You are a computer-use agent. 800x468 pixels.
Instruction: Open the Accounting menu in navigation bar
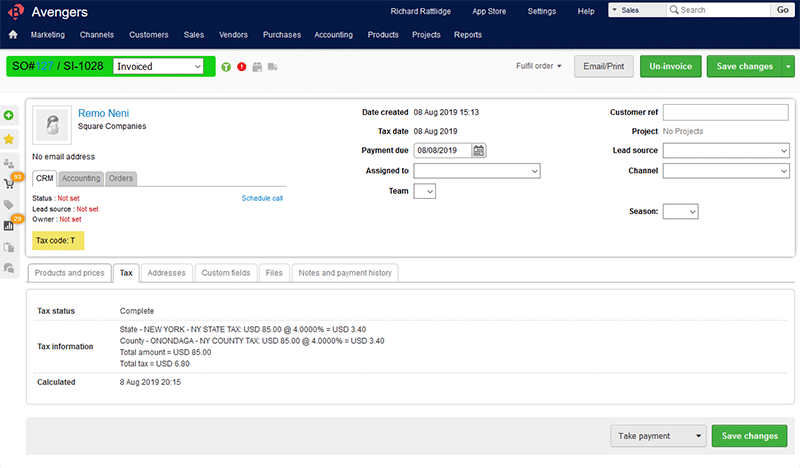point(334,34)
